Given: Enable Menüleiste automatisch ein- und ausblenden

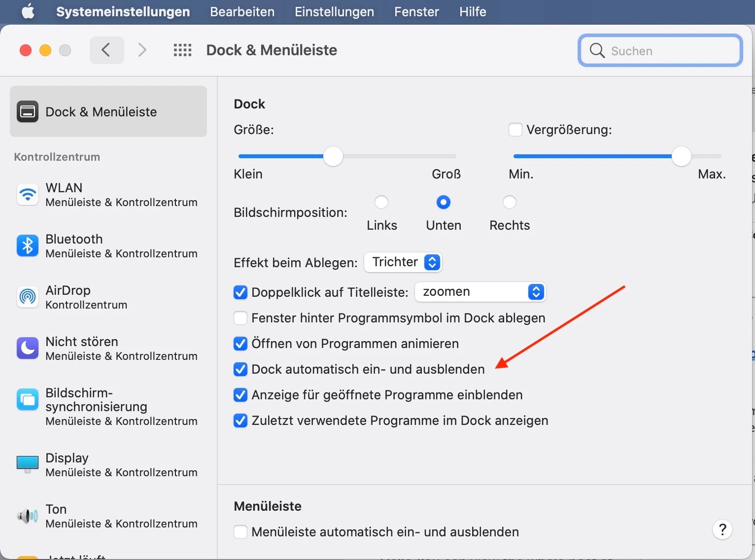Looking at the screenshot, I should click(240, 532).
